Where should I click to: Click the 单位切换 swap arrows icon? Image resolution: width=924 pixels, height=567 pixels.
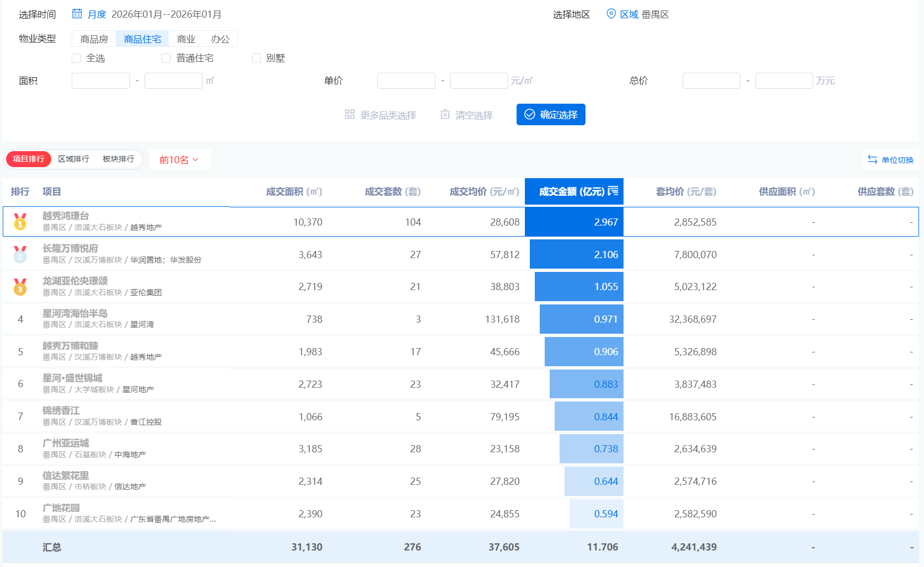(872, 159)
